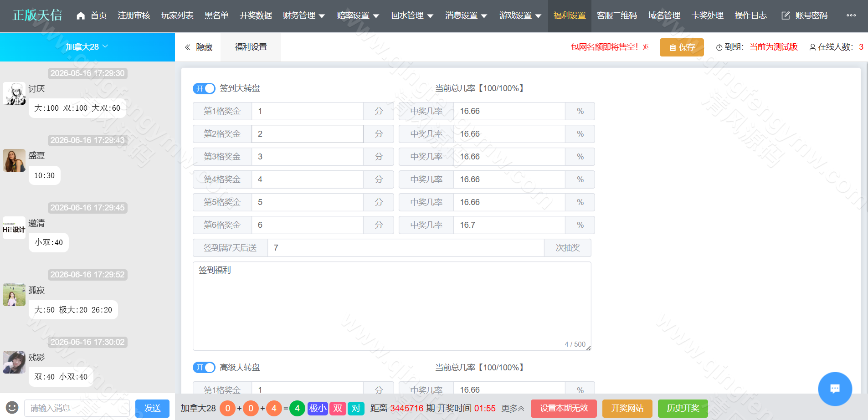868x420 pixels.
Task: Open the three-dots more menu
Action: pyautogui.click(x=851, y=15)
